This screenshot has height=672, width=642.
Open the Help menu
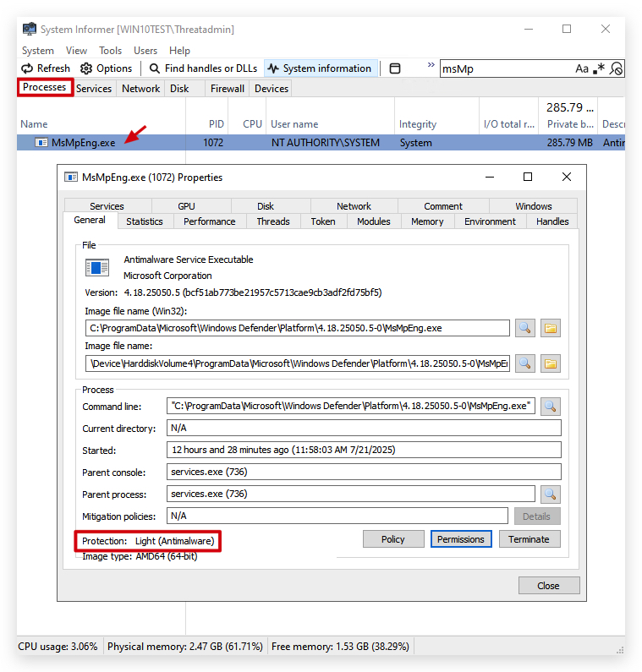pyautogui.click(x=179, y=51)
